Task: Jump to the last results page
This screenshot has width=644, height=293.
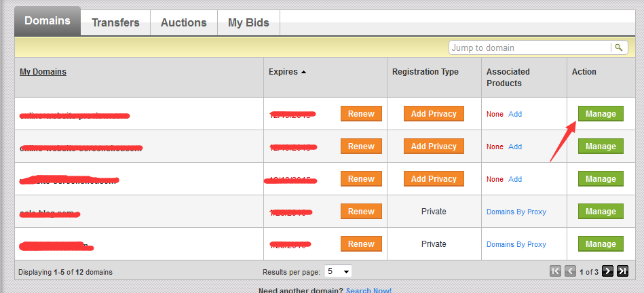Action: [623, 271]
